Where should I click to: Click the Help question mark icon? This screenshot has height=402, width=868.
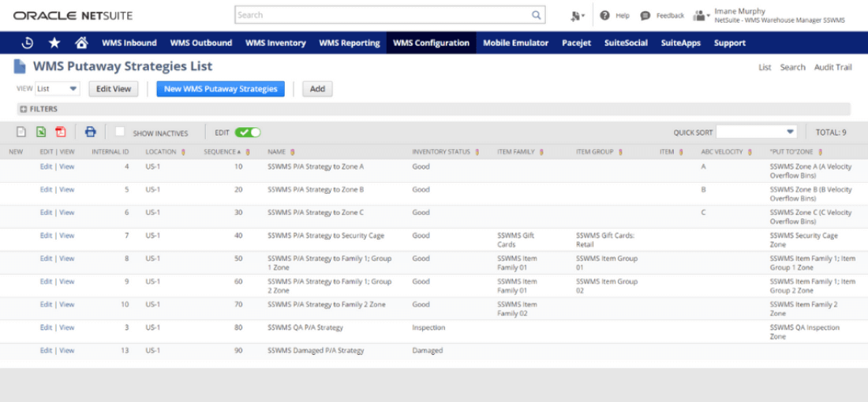click(x=604, y=15)
